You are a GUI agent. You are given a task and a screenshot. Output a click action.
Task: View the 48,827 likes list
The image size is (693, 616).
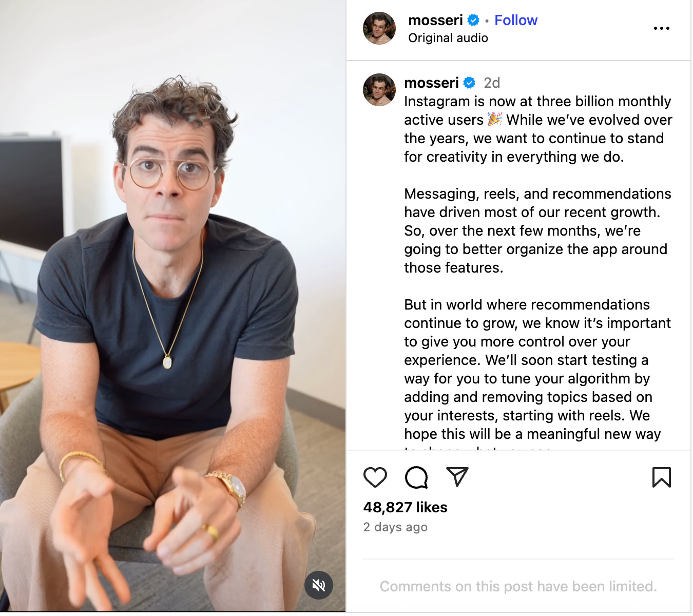[x=406, y=507]
